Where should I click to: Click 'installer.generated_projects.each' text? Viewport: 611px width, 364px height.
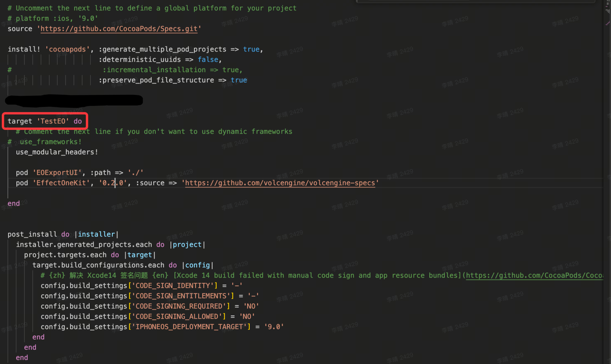84,244
